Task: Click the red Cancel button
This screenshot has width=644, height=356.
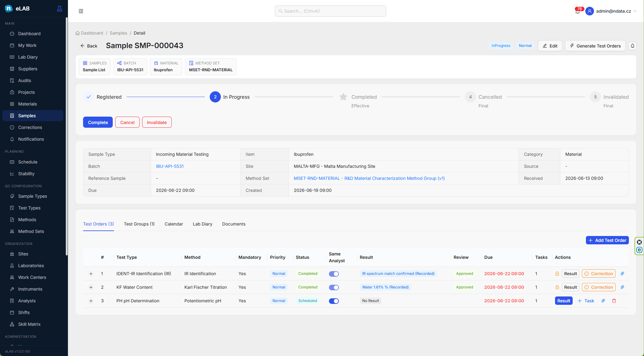Action: (127, 122)
